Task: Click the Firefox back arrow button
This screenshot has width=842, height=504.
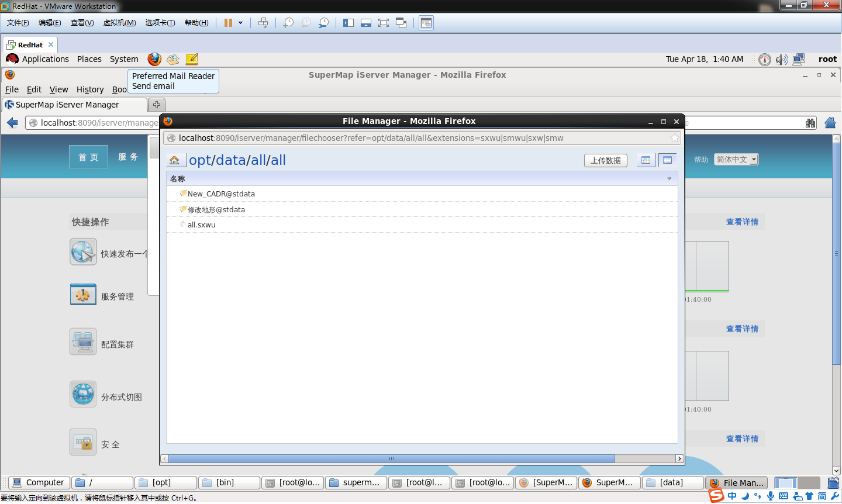Action: pyautogui.click(x=12, y=123)
